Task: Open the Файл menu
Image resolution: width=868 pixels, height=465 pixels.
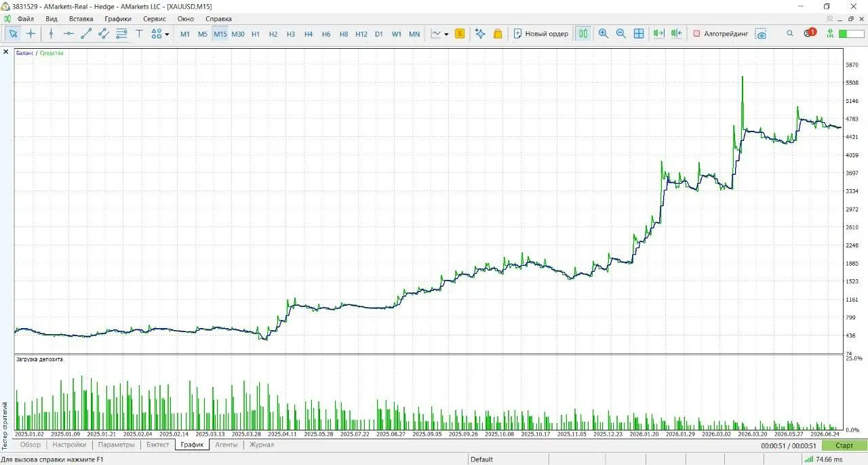Action: (26, 19)
